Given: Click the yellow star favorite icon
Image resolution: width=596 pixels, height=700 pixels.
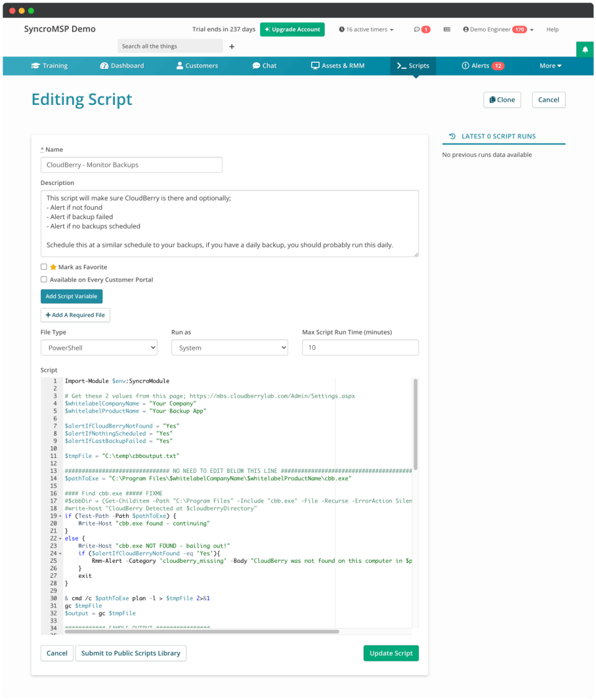Looking at the screenshot, I should [x=53, y=267].
